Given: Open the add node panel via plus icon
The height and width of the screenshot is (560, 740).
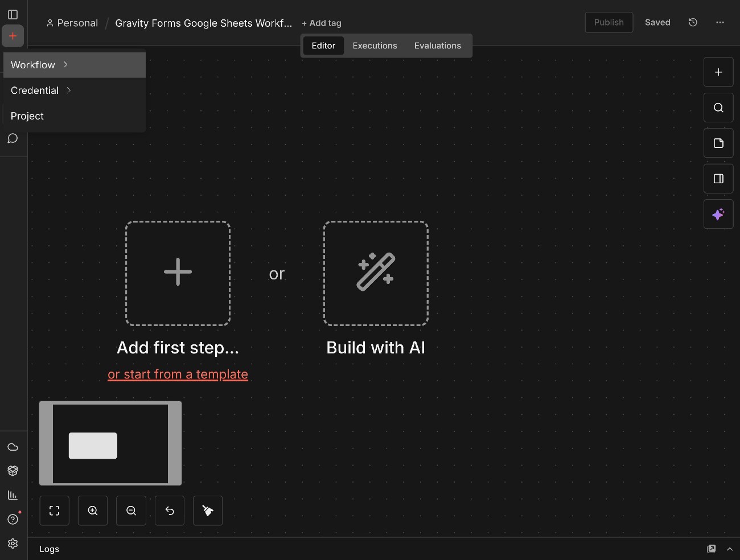Looking at the screenshot, I should coord(718,72).
